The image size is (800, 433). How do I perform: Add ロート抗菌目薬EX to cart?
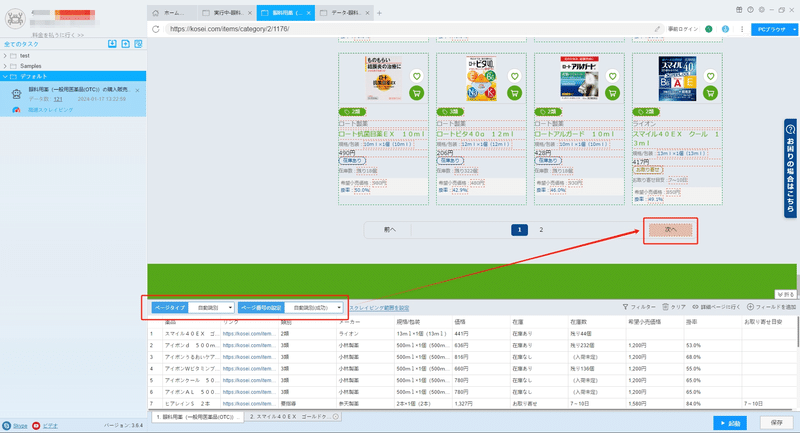[x=417, y=93]
